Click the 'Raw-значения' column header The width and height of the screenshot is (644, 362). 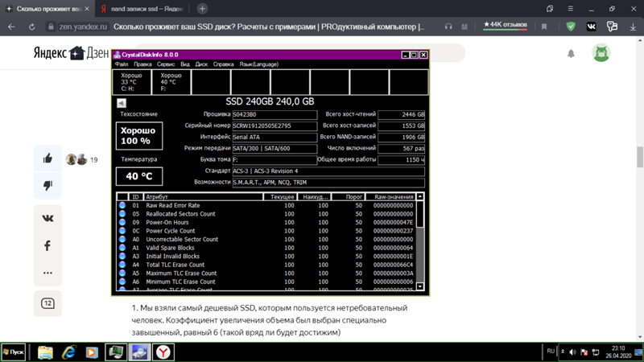pos(390,197)
